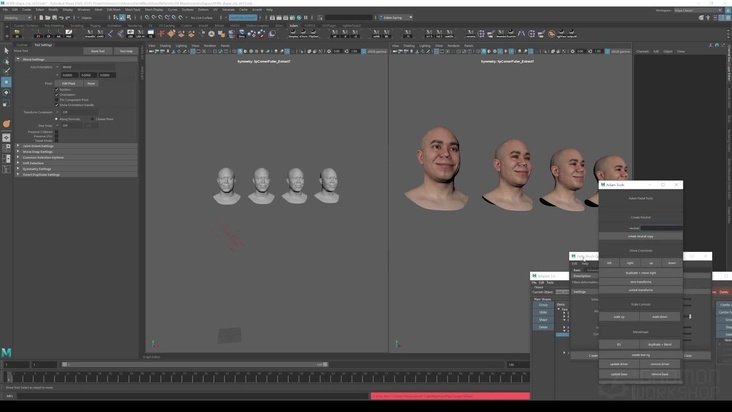Toggle the Position checkbox under Pivot
Screen dimensions: 732x412
[x=57, y=90]
